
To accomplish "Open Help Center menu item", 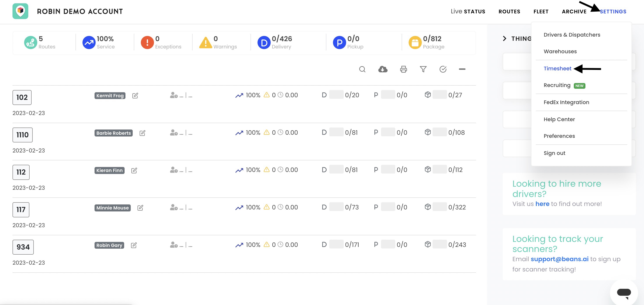I will coord(559,119).
